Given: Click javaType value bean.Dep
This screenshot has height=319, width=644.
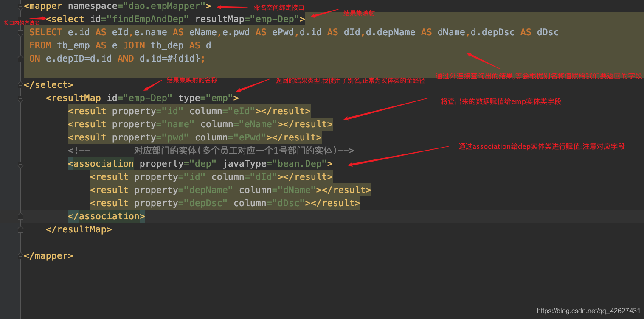Looking at the screenshot, I should [300, 164].
